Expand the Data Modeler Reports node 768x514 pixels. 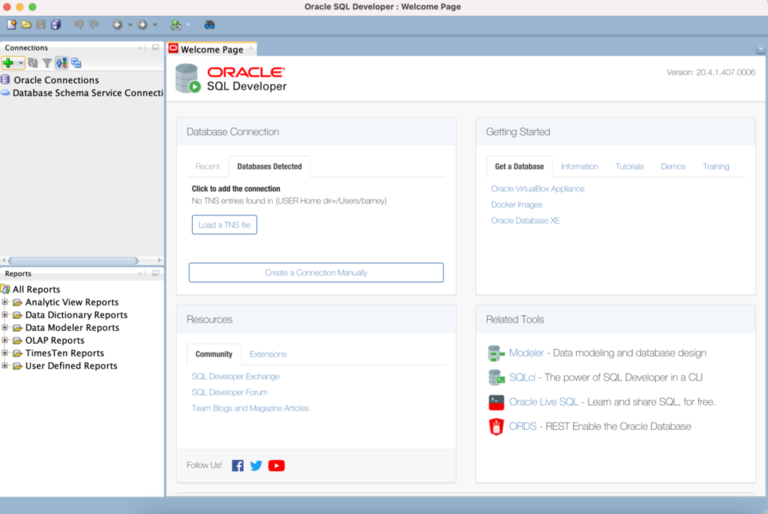point(5,327)
